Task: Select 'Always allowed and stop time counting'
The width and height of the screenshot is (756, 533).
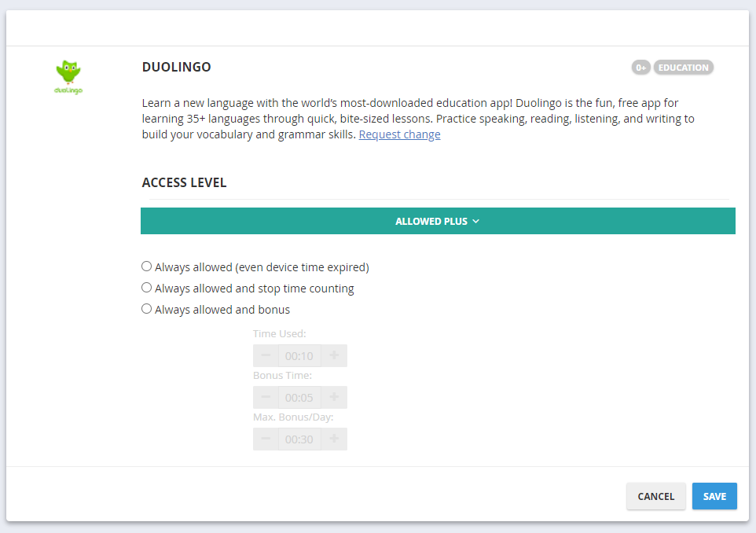Action: coord(146,287)
